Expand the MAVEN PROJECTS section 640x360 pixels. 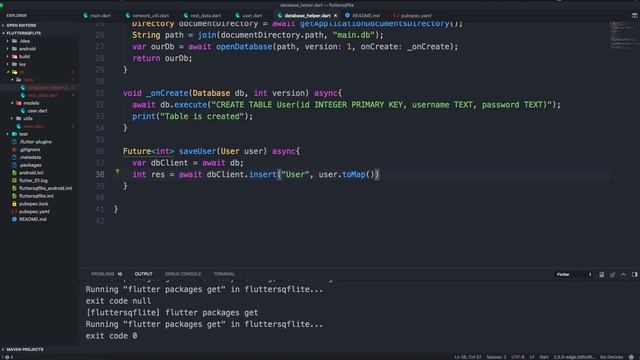[x=24, y=349]
